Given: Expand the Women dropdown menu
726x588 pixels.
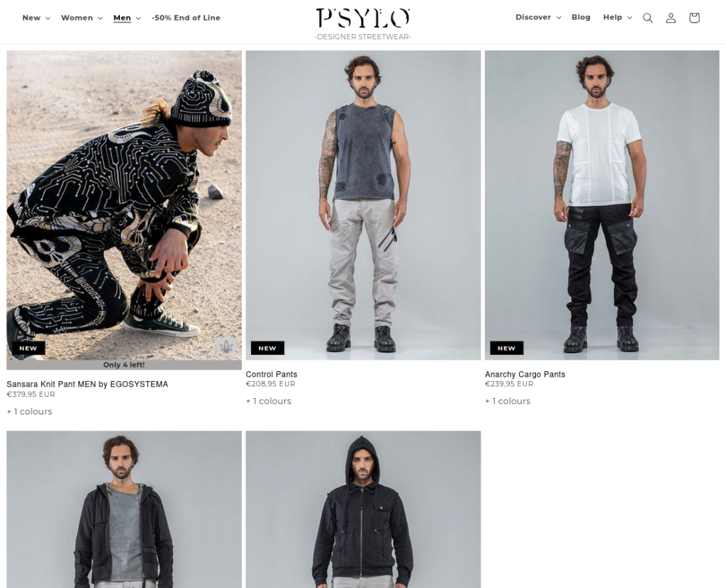Looking at the screenshot, I should click(82, 18).
